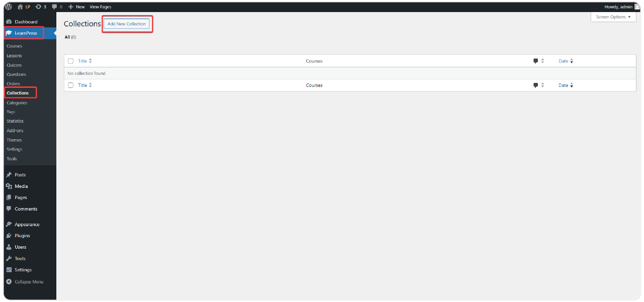Click the Collapse Menu arrow icon
Screen dimensions: 644x302
pos(9,281)
